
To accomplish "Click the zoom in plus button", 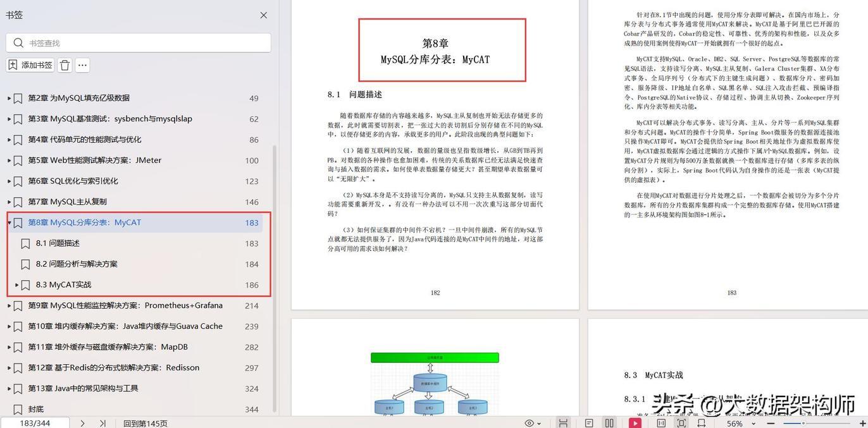I will tap(863, 423).
